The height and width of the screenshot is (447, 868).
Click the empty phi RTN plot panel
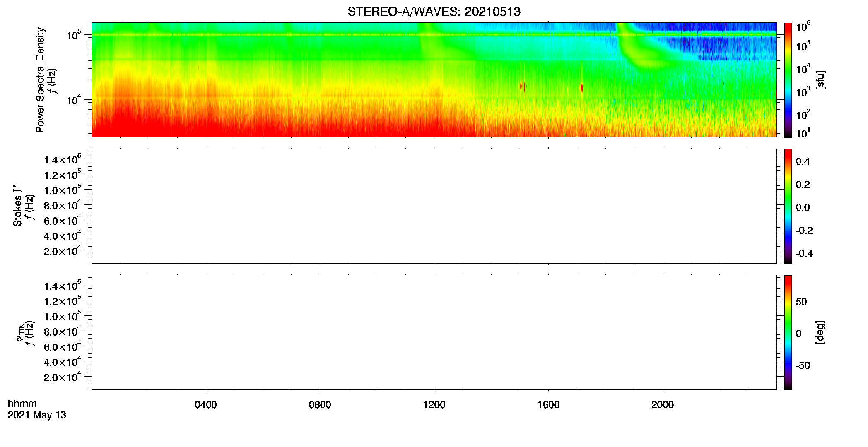(434, 332)
